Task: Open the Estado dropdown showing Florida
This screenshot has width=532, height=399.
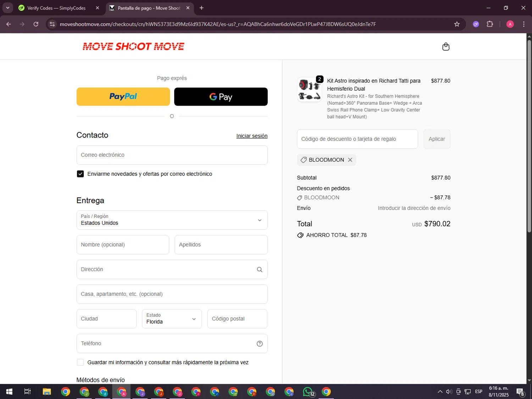Action: tap(172, 319)
